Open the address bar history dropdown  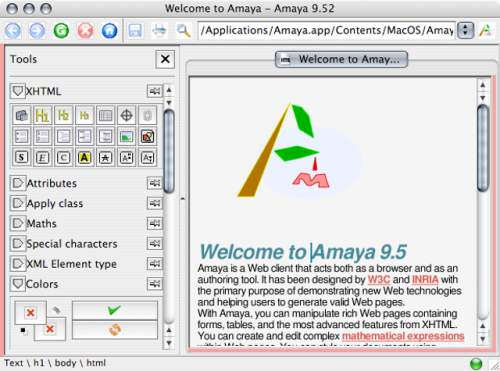[465, 31]
